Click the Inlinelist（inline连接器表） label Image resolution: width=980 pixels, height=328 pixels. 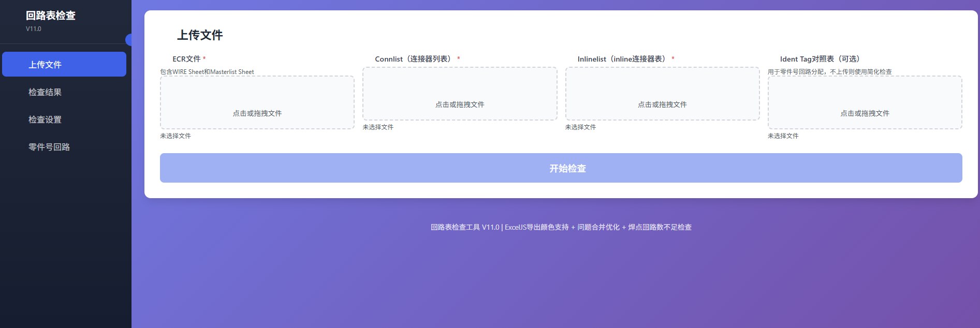coord(623,59)
